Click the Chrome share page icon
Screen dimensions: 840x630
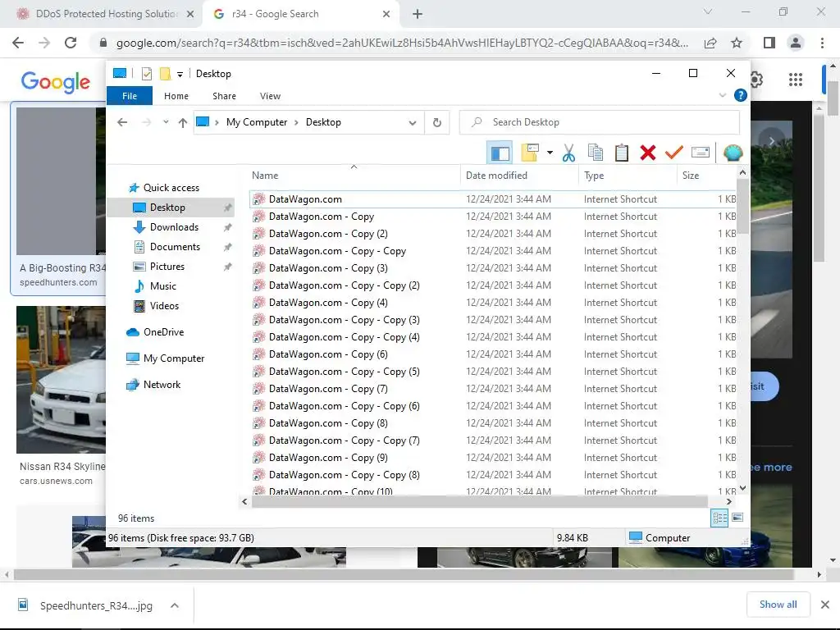[x=710, y=43]
